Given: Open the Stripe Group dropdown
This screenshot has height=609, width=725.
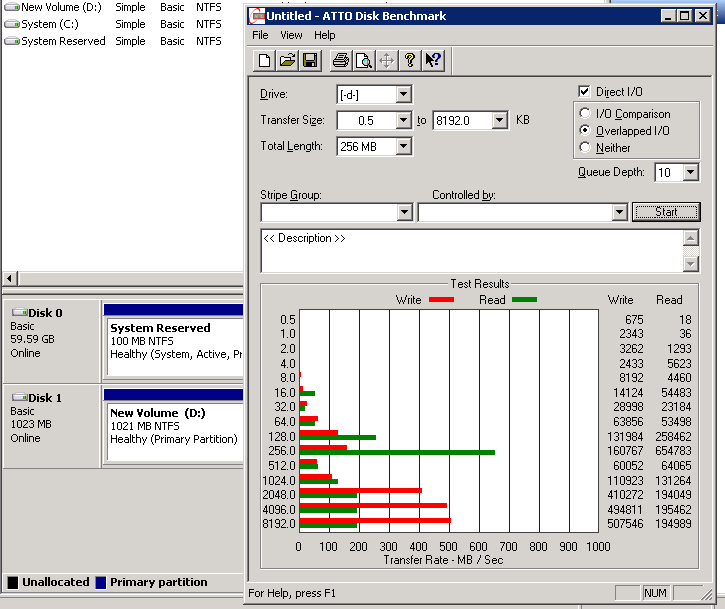Looking at the screenshot, I should [405, 212].
